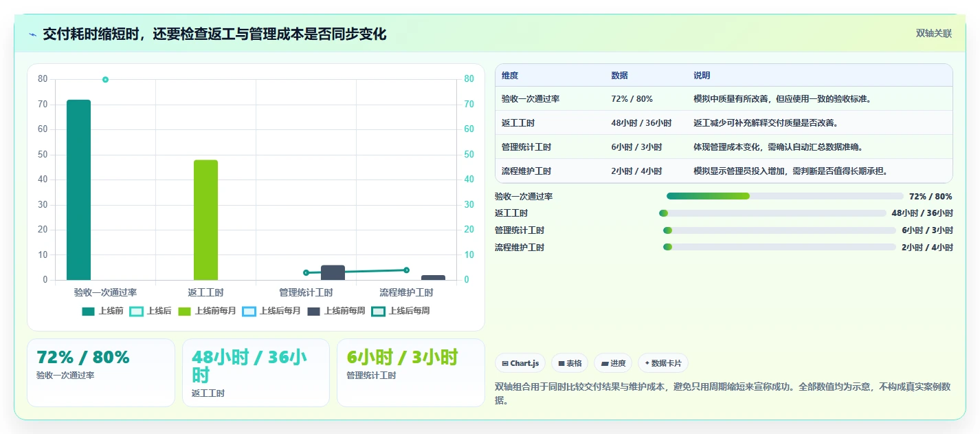Viewport: 980px width, 434px height.
Task: Toggle the 上线前每周 legend series
Action: [336, 311]
